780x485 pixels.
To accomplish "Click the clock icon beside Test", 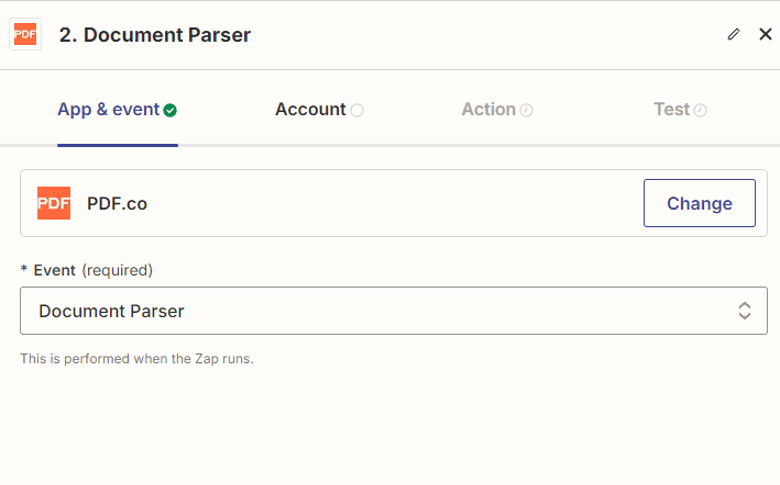I will (700, 110).
